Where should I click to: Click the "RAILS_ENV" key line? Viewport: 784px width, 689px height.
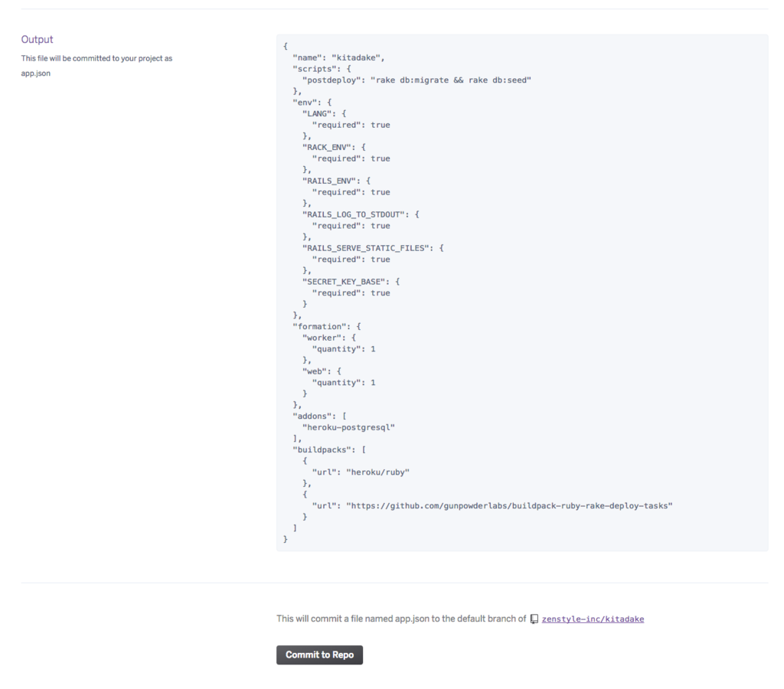point(337,181)
